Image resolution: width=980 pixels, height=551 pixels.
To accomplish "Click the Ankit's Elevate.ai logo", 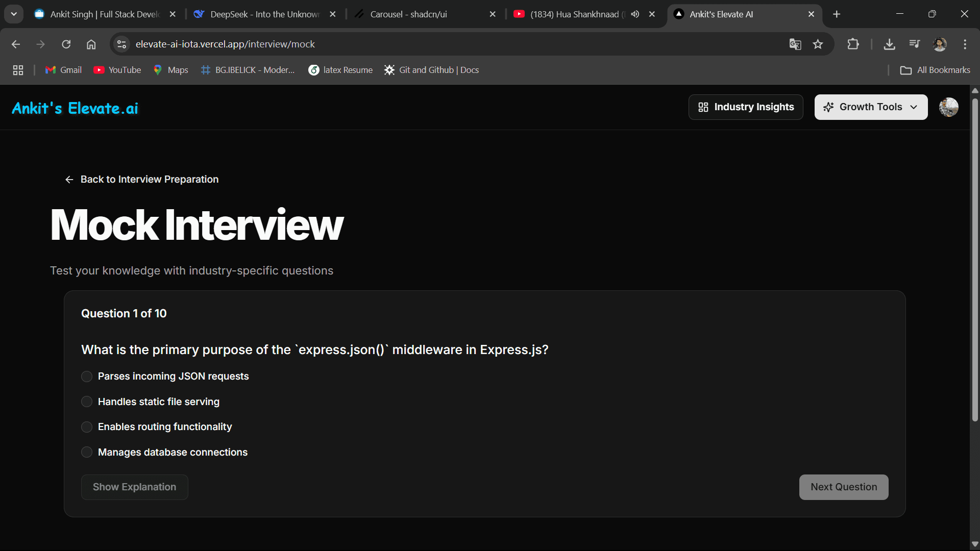I will pyautogui.click(x=75, y=108).
